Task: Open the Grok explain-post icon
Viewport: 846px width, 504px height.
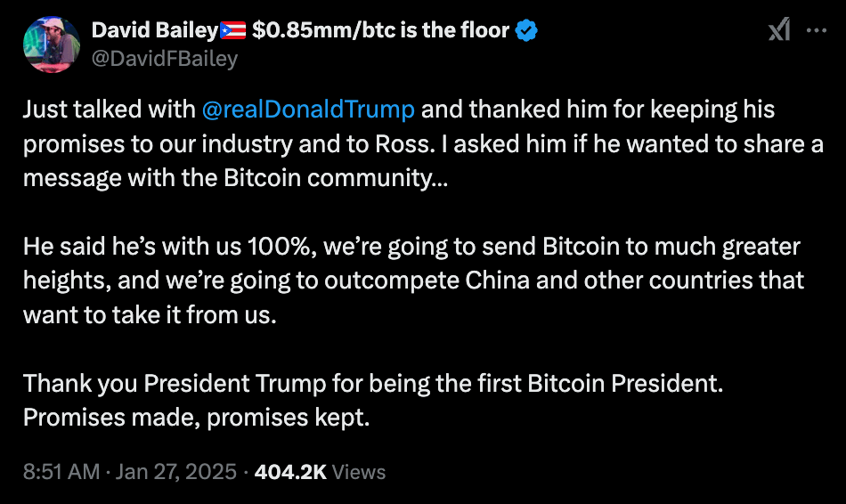Action: coord(778,31)
